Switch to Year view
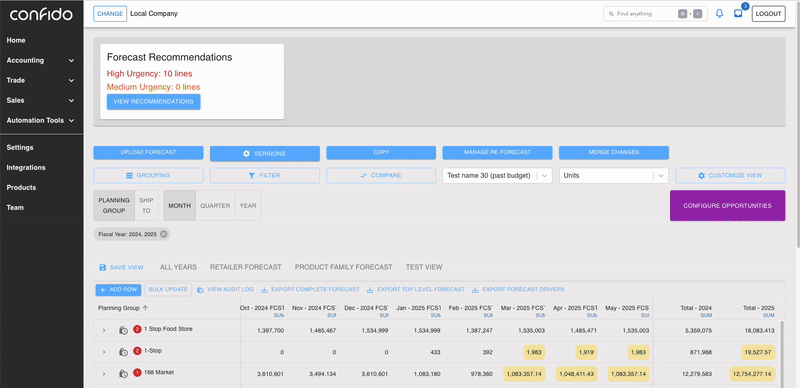 [x=248, y=205]
